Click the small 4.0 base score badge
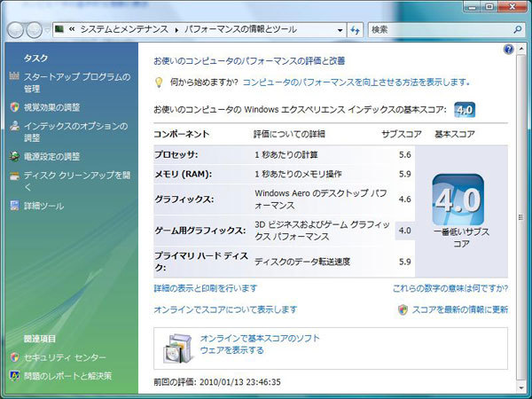This screenshot has height=399, width=532. coord(465,110)
